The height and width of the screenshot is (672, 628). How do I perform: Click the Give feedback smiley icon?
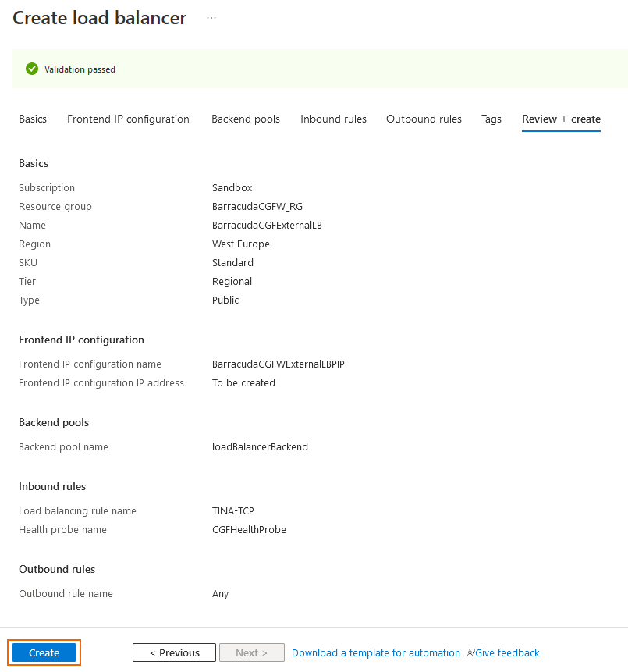470,652
